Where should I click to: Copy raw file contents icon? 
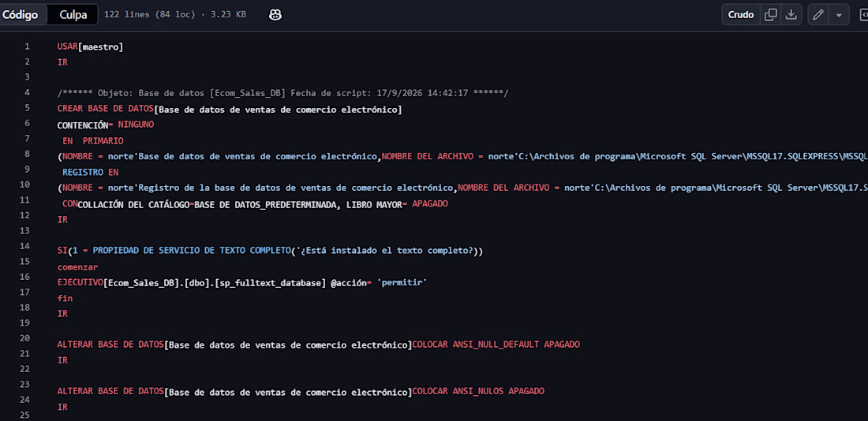(x=771, y=15)
